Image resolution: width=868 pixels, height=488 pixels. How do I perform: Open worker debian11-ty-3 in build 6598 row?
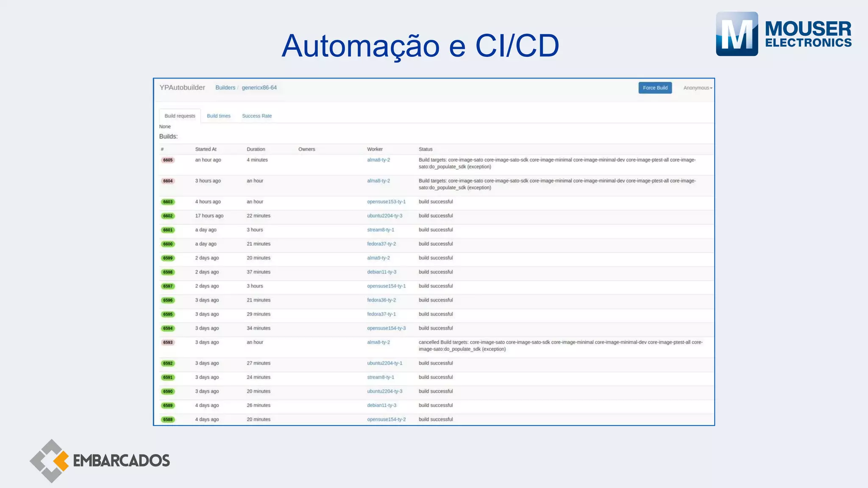coord(381,272)
